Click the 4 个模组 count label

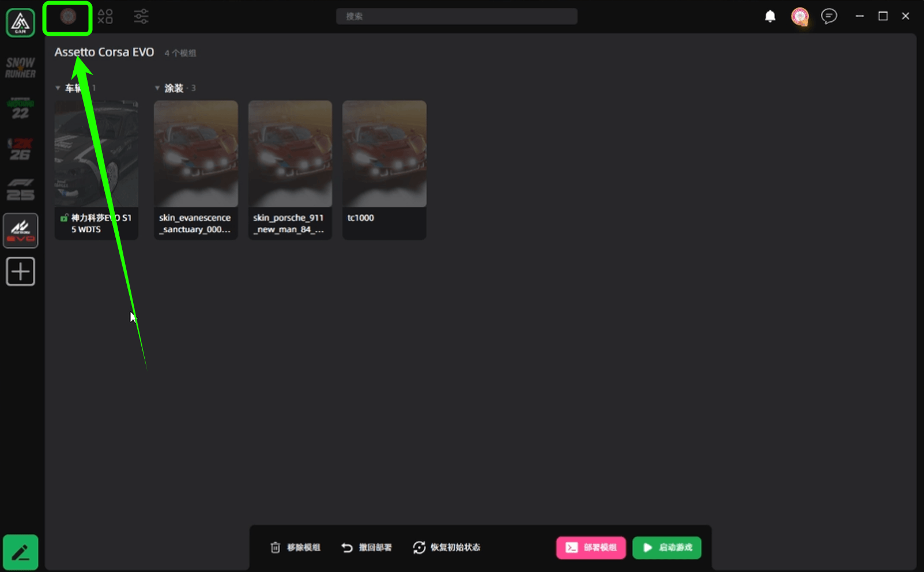point(180,53)
